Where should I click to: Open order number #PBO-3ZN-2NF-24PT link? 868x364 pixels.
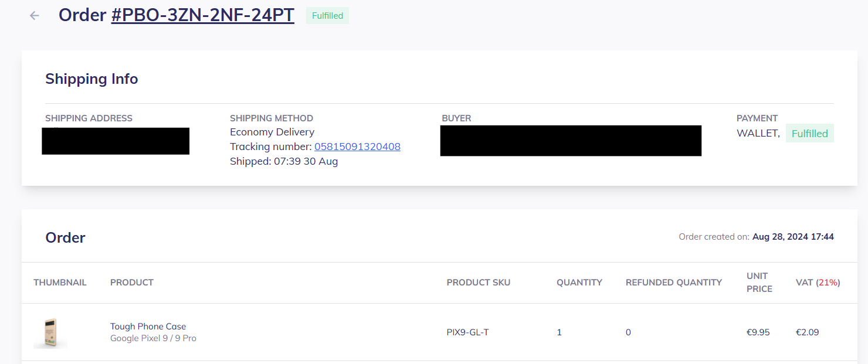[x=202, y=15]
